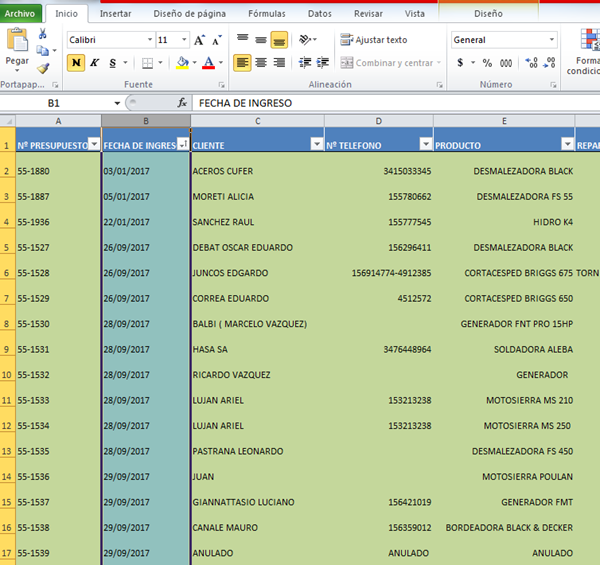600x565 pixels.
Task: Click the Cut scissors icon
Action: pos(43,33)
